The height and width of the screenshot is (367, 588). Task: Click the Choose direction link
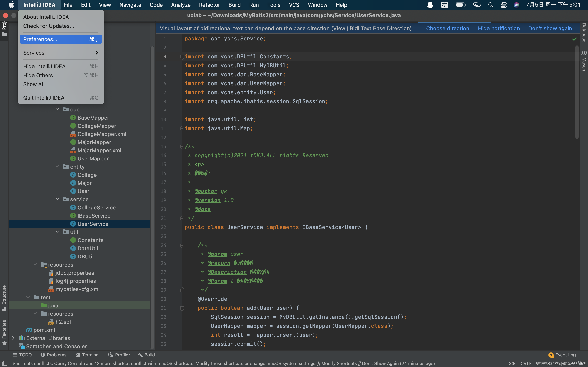pyautogui.click(x=447, y=28)
